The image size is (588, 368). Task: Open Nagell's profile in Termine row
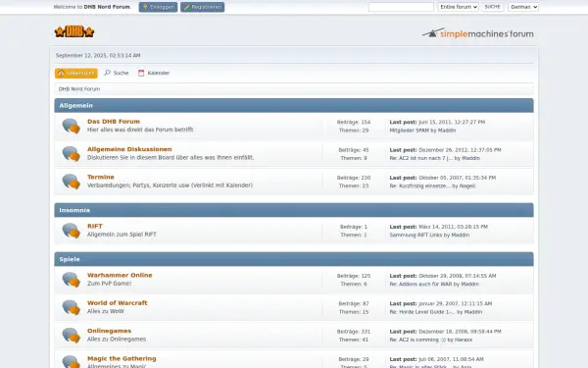(467, 185)
